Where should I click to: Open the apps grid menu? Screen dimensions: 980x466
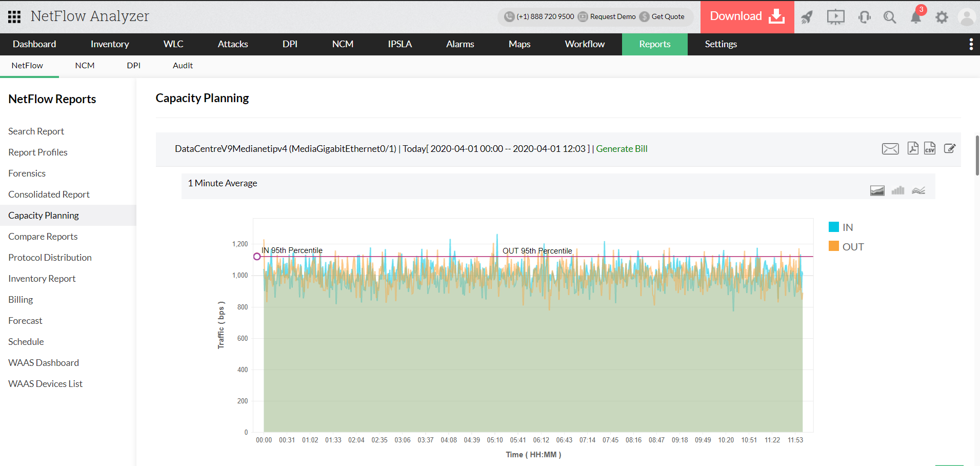(14, 17)
